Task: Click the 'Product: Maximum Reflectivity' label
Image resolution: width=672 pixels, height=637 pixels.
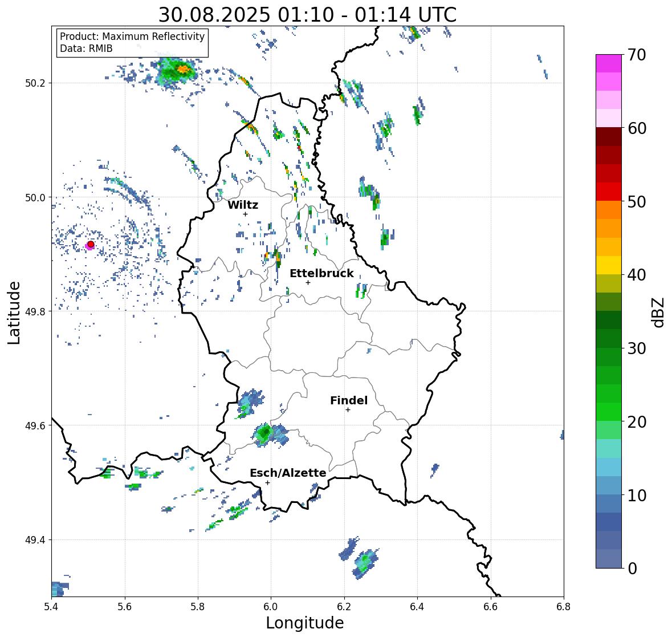Action: point(132,36)
